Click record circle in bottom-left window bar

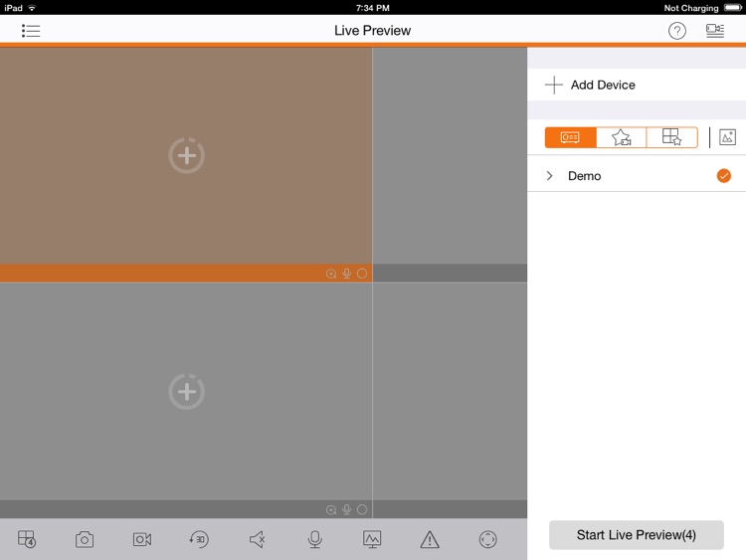[x=362, y=509]
